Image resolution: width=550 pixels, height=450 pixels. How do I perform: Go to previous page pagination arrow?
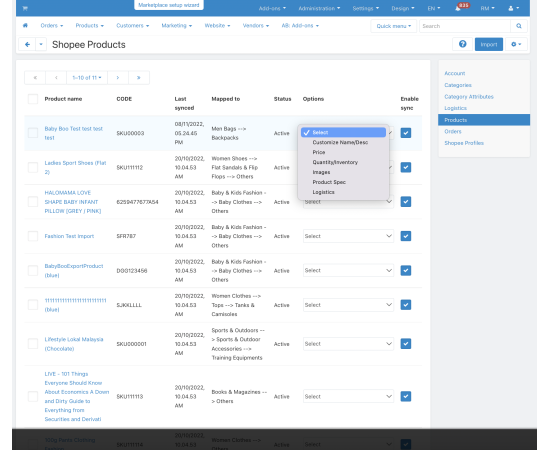(56, 78)
